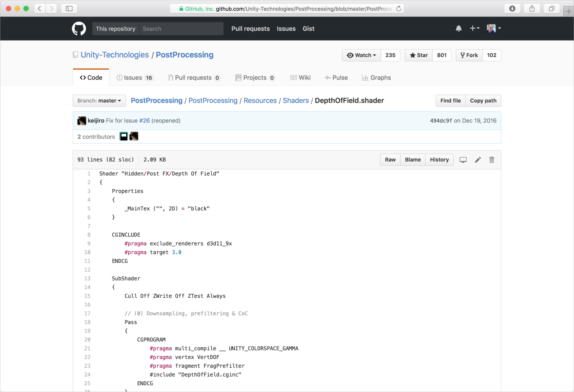Select line number 21

click(x=87, y=349)
